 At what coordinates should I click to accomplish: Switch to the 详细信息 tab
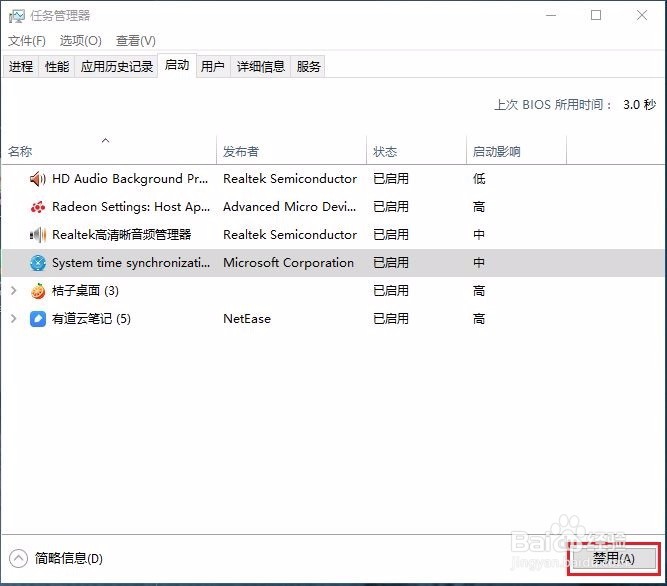pos(260,67)
